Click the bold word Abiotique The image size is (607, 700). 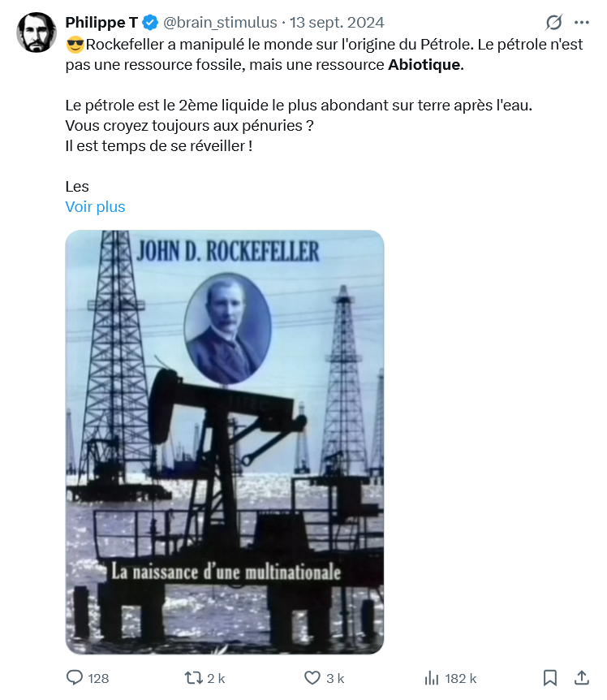pyautogui.click(x=424, y=65)
